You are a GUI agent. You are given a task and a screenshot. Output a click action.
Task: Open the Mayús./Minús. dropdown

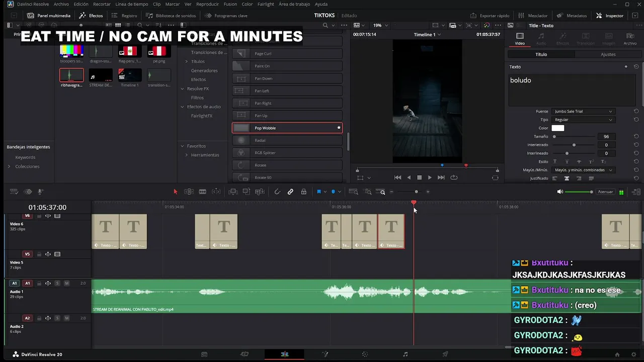(583, 170)
